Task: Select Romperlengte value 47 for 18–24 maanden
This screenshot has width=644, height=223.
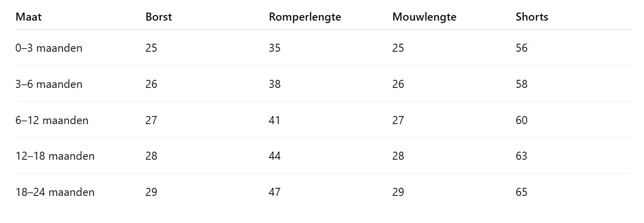Action: (275, 192)
